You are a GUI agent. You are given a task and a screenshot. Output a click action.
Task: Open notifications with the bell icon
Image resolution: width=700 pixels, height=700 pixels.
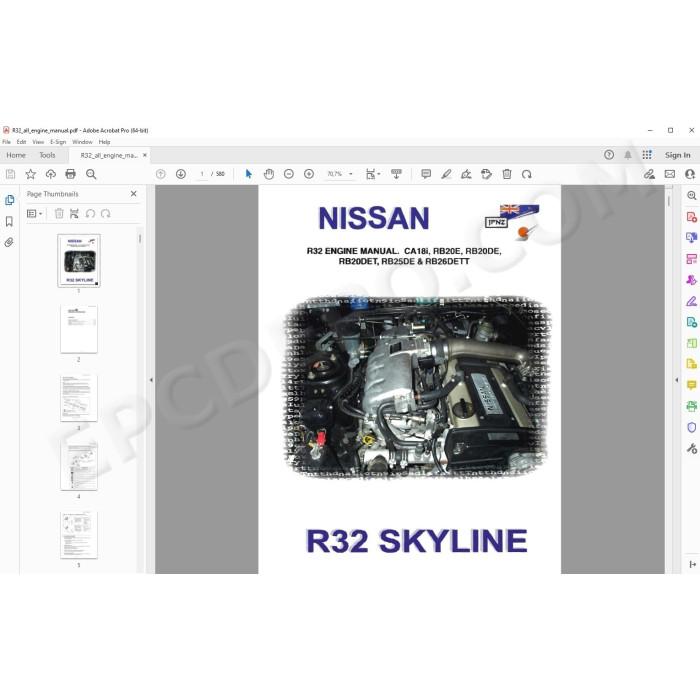[x=628, y=155]
